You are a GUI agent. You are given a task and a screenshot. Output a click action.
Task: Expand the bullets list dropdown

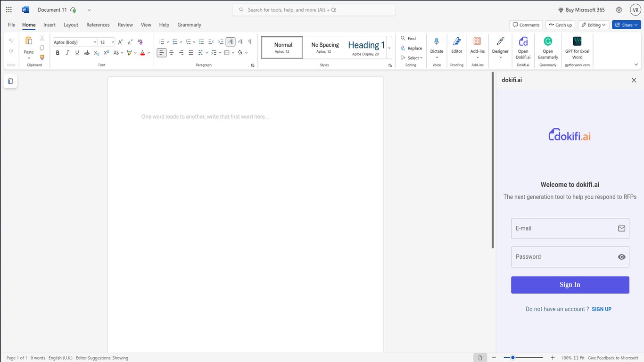pos(168,42)
